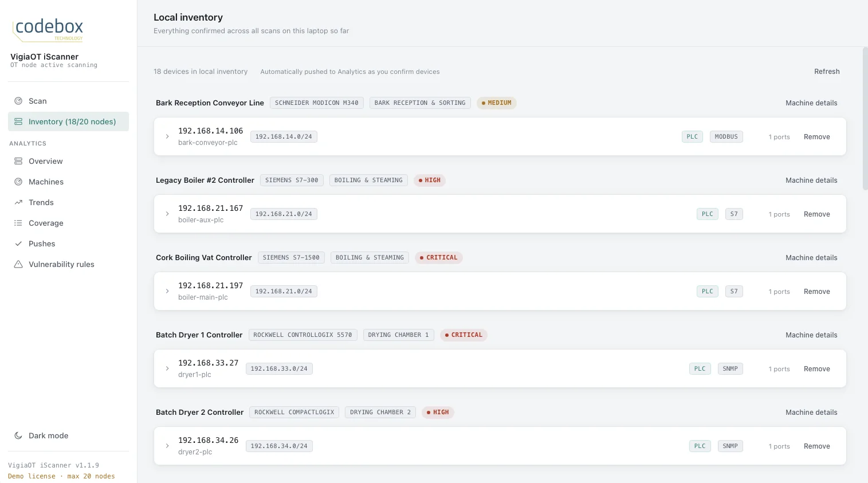868x483 pixels.
Task: Open Vulnerability rules page
Action: (x=68, y=264)
